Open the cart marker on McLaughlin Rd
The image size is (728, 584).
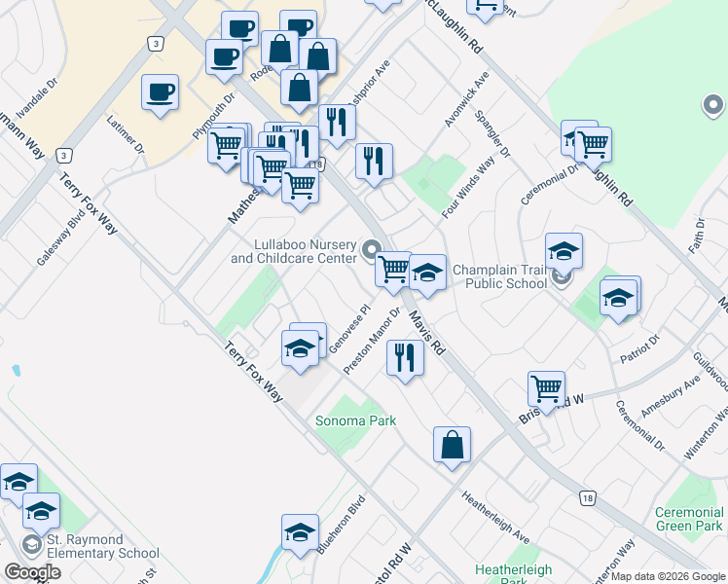click(x=593, y=148)
